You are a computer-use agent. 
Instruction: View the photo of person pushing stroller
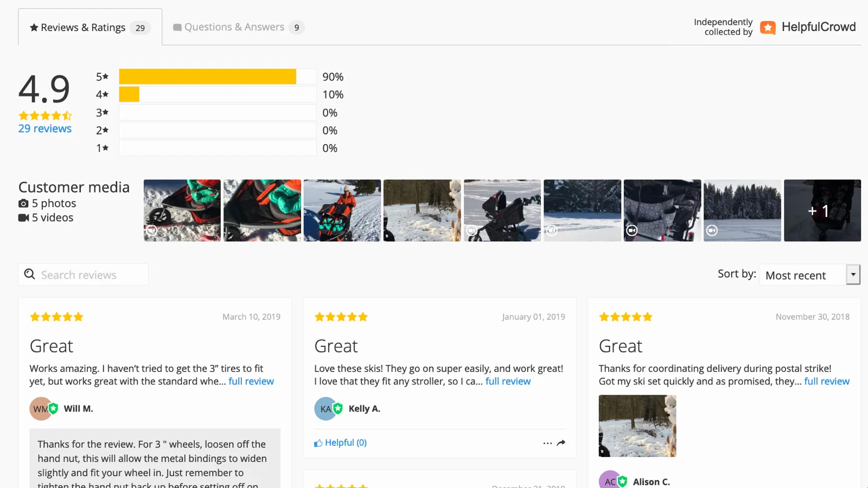(x=342, y=210)
